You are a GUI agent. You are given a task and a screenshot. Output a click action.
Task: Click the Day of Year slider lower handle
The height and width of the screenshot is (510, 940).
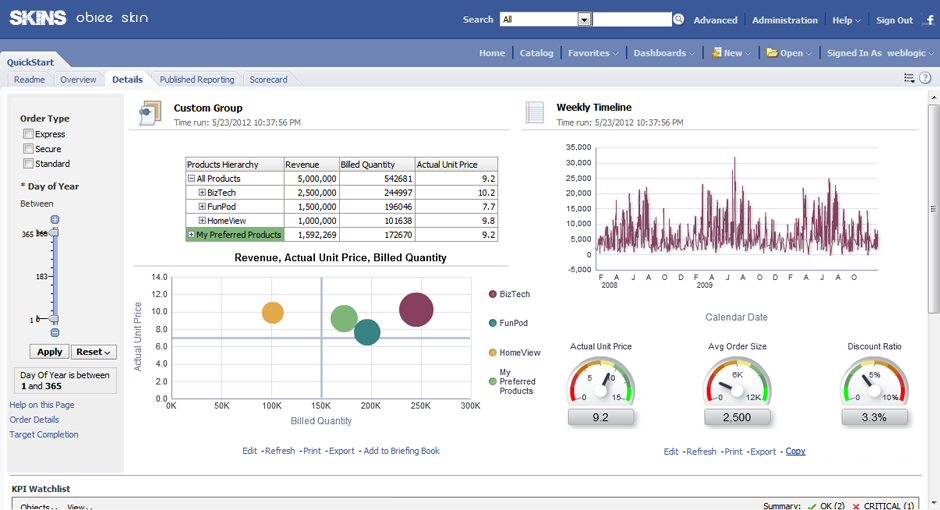pyautogui.click(x=54, y=319)
